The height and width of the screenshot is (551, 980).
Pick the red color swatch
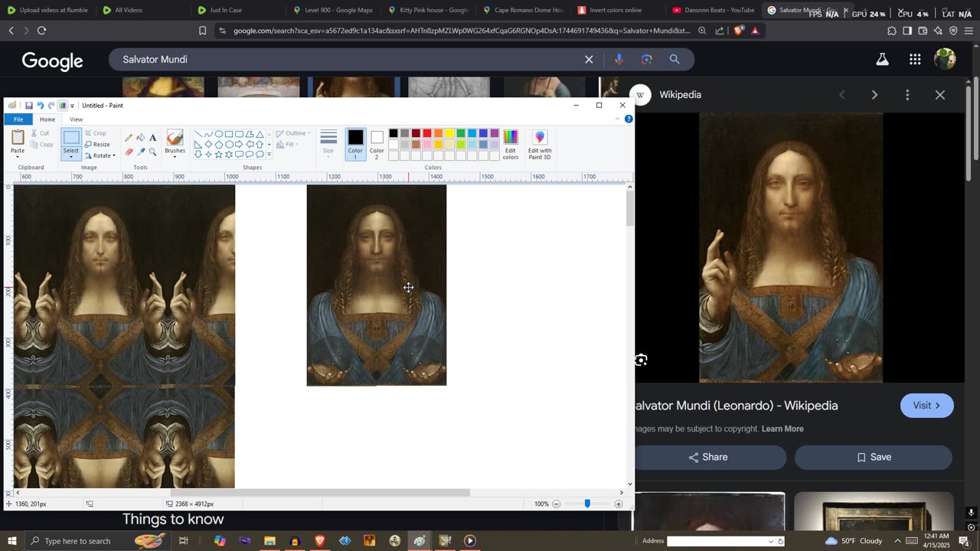click(x=427, y=133)
